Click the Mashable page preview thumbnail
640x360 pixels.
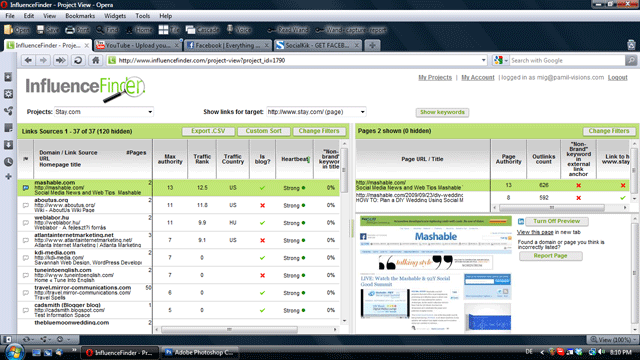coord(436,273)
